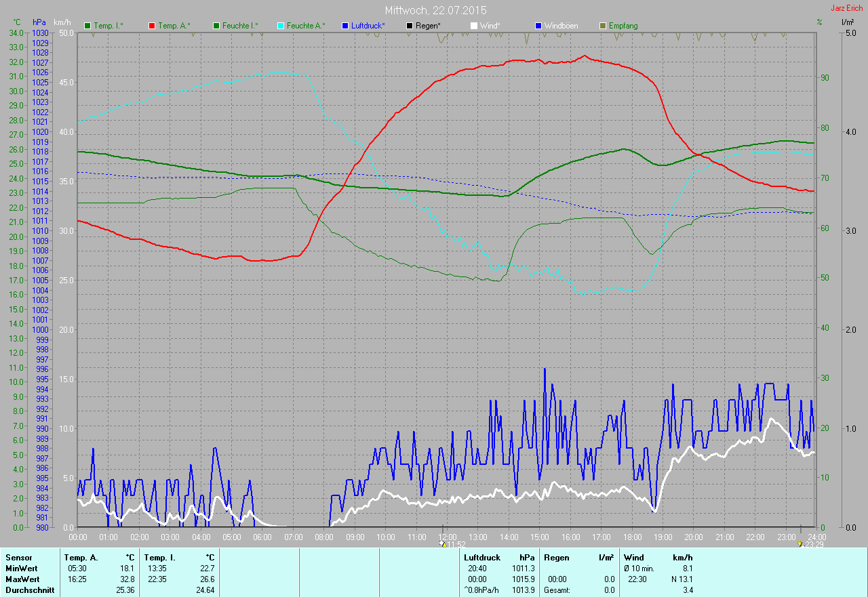The image size is (868, 597).
Task: Select the Sensor header in the stats table
Action: [x=18, y=558]
